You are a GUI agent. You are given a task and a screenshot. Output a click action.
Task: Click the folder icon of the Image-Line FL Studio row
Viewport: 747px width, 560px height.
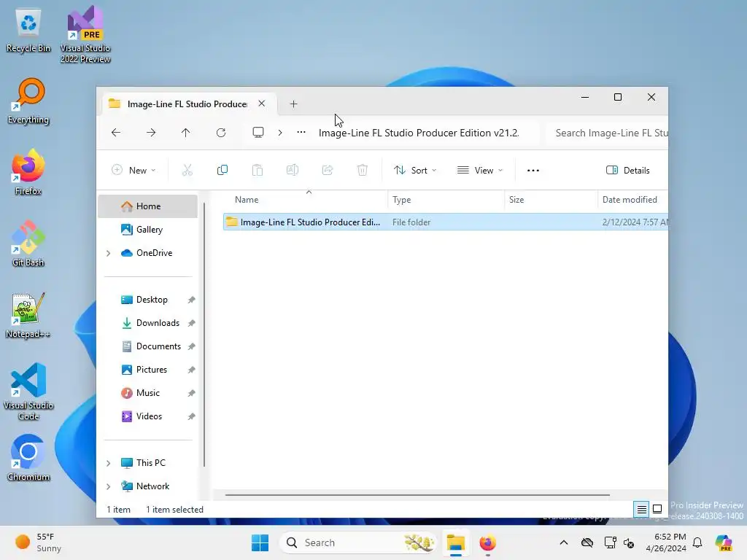click(x=231, y=222)
